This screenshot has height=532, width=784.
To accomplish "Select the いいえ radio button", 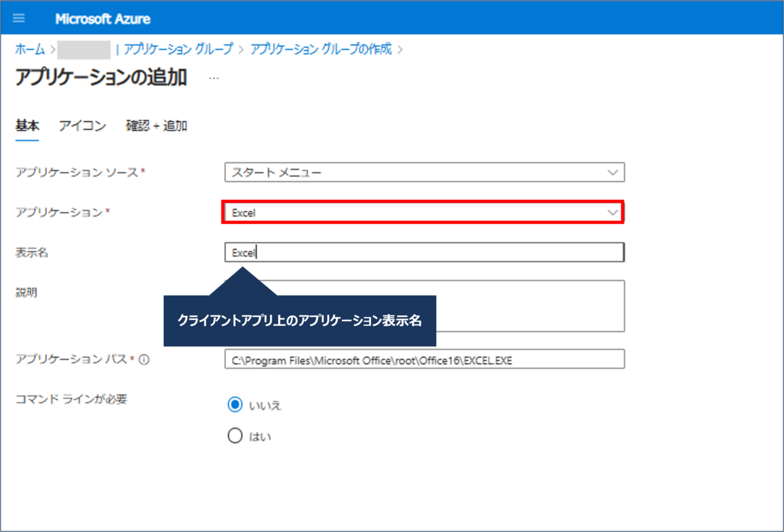I will (235, 405).
